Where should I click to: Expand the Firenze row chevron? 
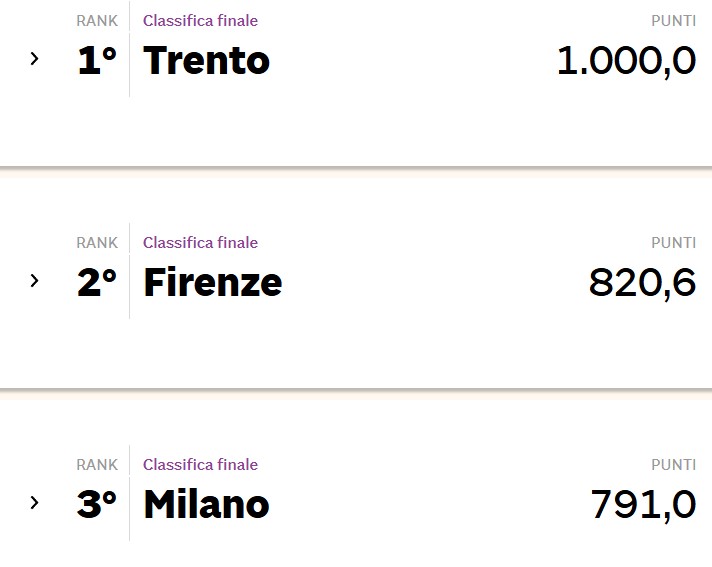coord(34,281)
